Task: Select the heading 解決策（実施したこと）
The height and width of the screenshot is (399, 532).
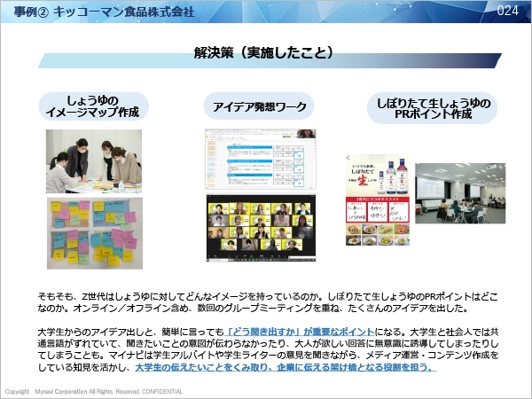Action: pos(263,53)
